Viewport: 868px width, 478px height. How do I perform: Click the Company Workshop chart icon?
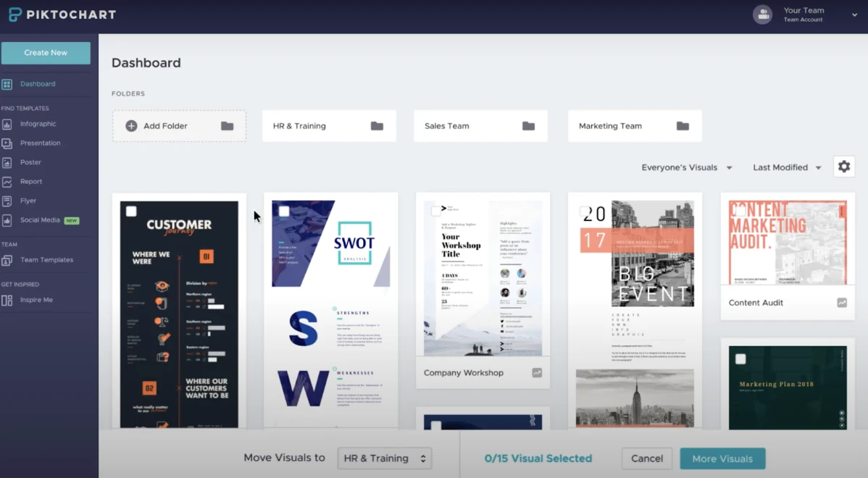pos(537,373)
